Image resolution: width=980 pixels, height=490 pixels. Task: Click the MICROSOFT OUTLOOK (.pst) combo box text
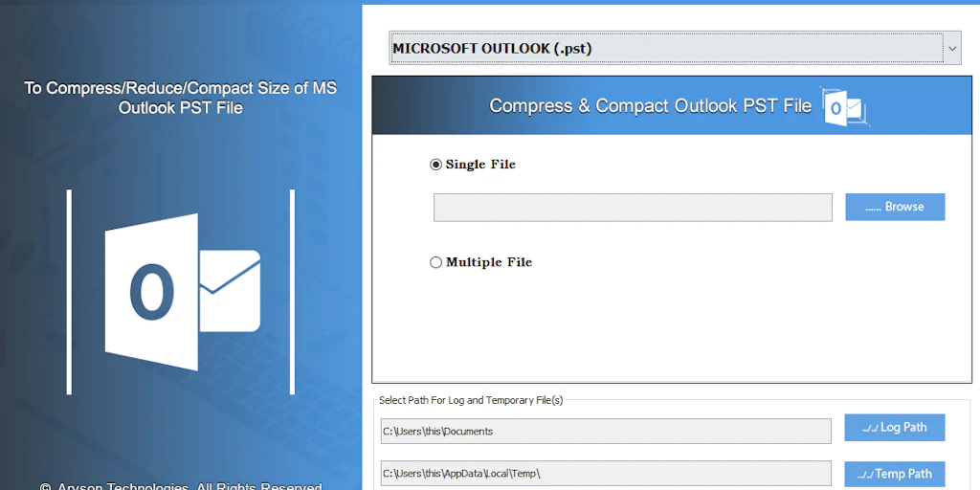[492, 48]
